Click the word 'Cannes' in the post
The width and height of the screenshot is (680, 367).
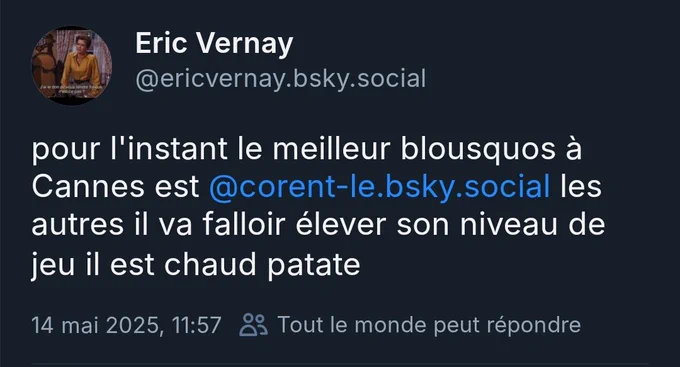click(88, 187)
